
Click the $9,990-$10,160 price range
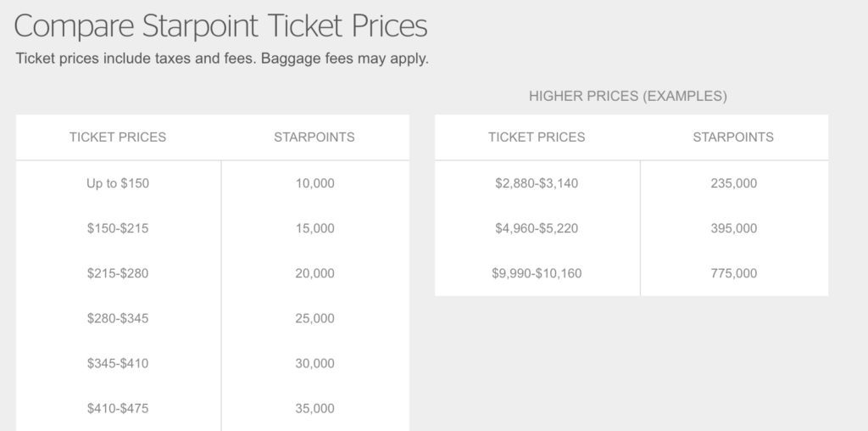coord(537,273)
